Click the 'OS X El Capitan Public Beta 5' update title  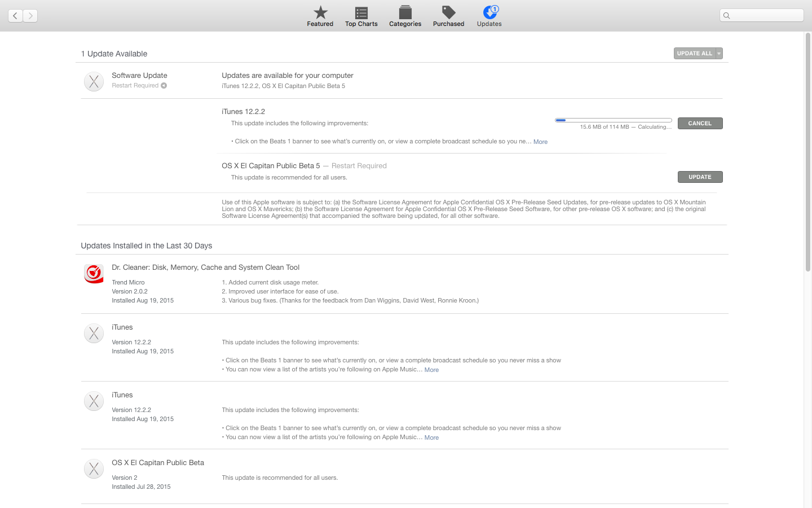click(271, 166)
